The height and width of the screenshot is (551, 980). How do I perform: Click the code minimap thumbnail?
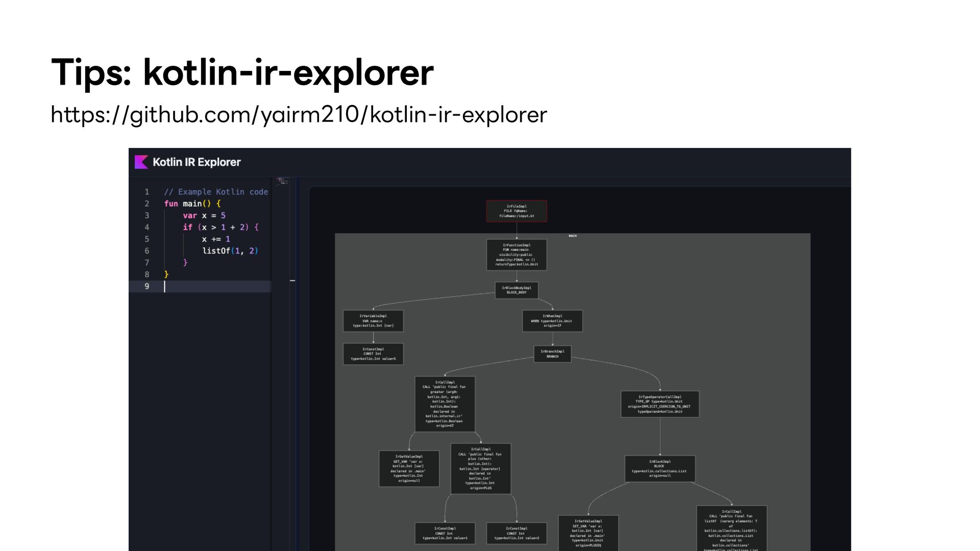282,181
